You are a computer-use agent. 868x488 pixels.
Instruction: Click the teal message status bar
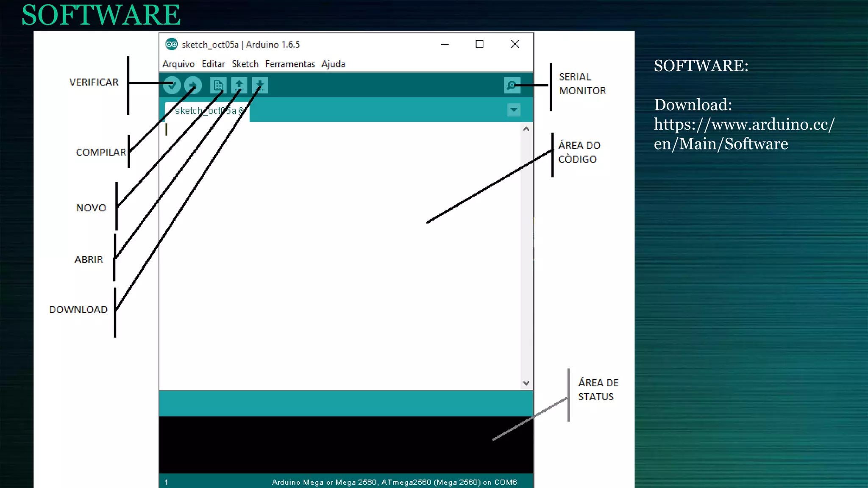pos(346,403)
